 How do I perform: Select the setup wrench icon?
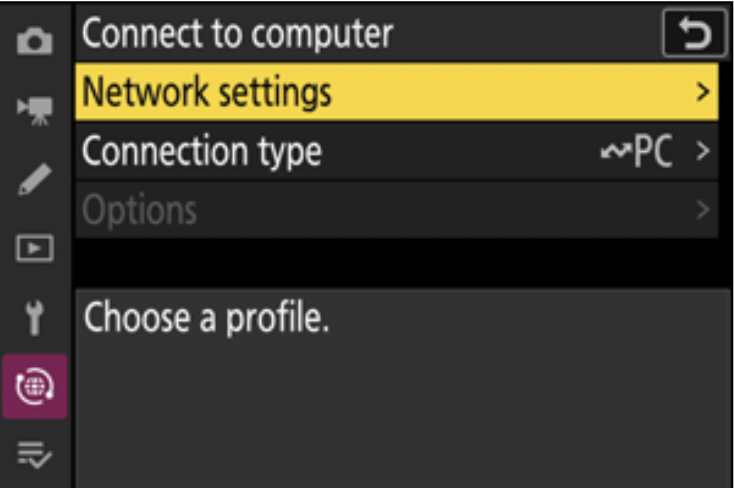[35, 318]
